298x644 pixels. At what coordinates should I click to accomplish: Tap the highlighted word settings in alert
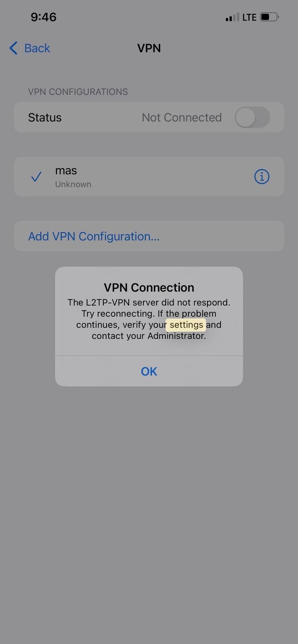(x=186, y=325)
